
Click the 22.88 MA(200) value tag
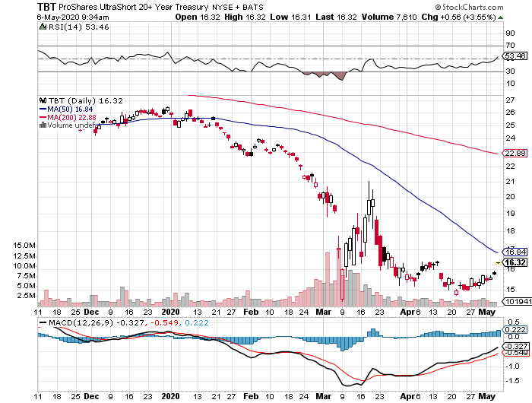click(517, 154)
